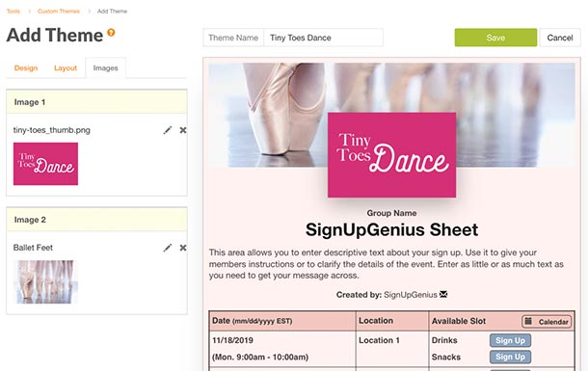Image resolution: width=588 pixels, height=371 pixels.
Task: Go to Tools breadcrumb link
Action: [13, 12]
